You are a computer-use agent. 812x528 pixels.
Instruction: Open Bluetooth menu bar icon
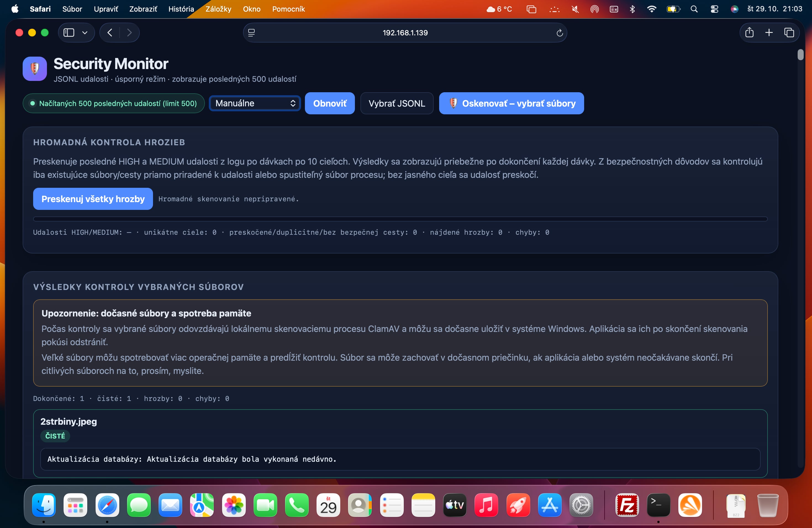point(632,9)
